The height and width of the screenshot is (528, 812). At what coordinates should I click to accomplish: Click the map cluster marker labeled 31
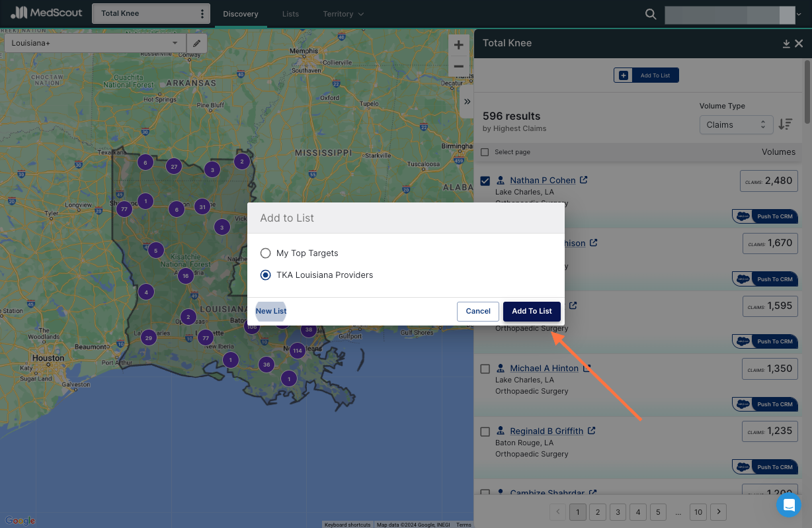(x=202, y=206)
